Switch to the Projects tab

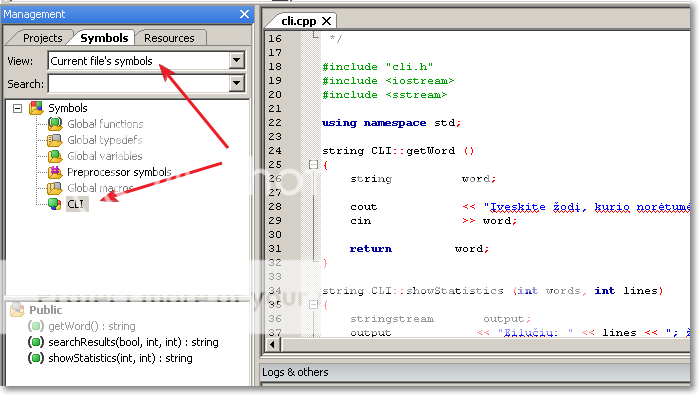(42, 38)
